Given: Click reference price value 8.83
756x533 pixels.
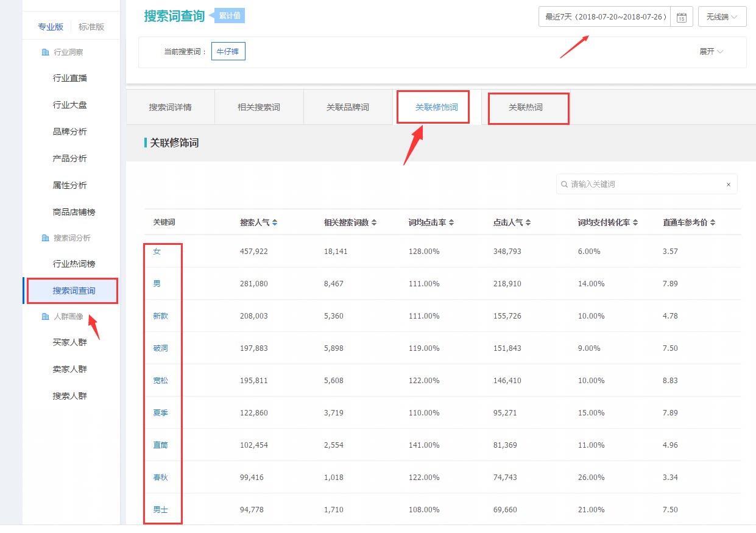Looking at the screenshot, I should click(670, 381).
